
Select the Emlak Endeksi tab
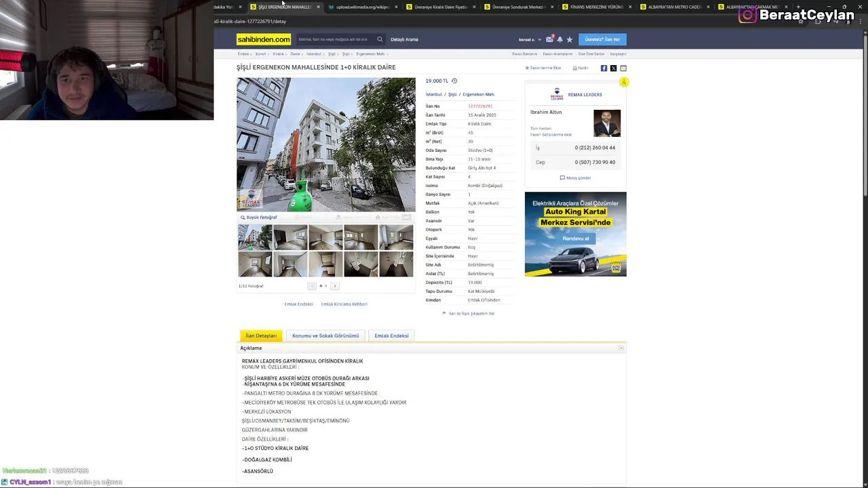pyautogui.click(x=391, y=335)
